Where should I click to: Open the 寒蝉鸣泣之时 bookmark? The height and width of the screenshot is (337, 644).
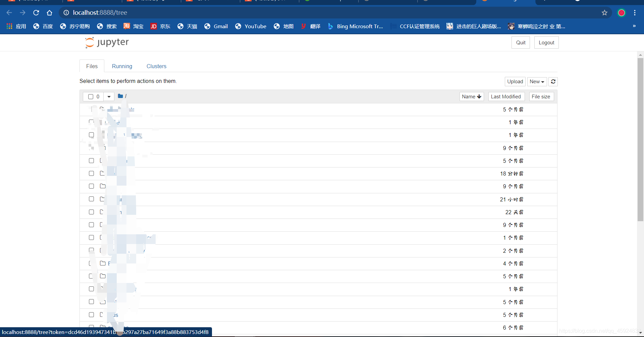536,26
